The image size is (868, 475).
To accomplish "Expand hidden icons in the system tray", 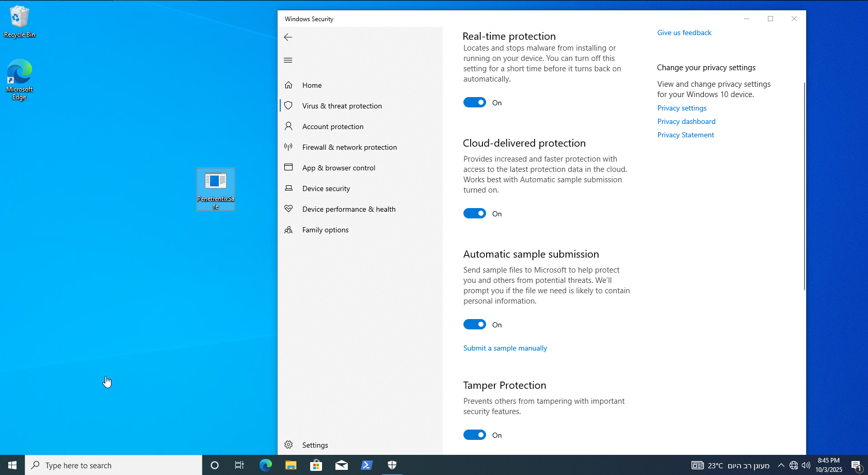I will [781, 465].
